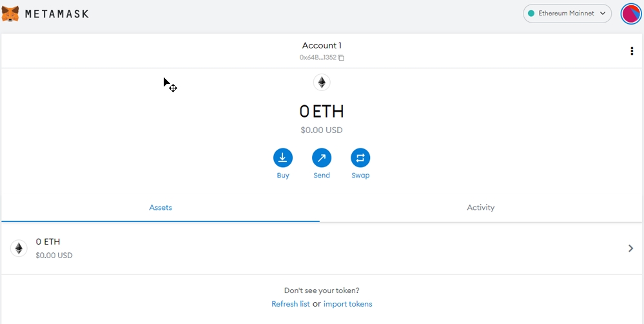Open the Ethereum Mainnet network dropdown

coord(567,14)
